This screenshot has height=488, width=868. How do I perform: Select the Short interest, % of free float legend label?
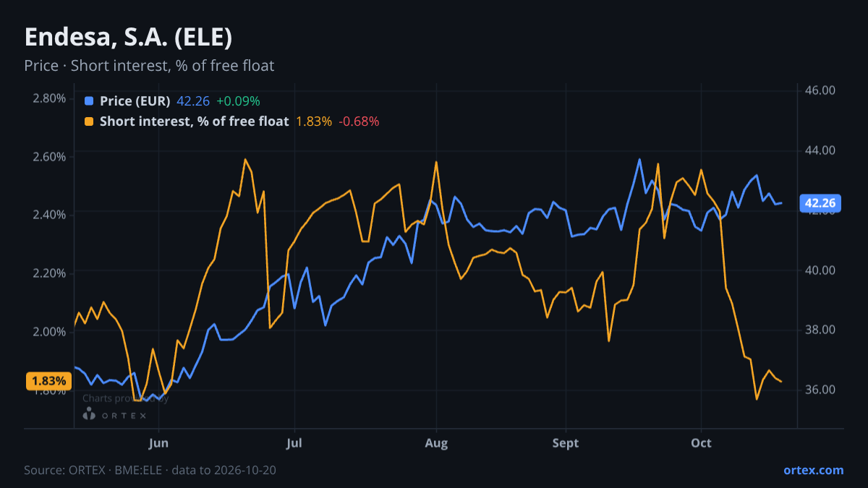point(195,121)
